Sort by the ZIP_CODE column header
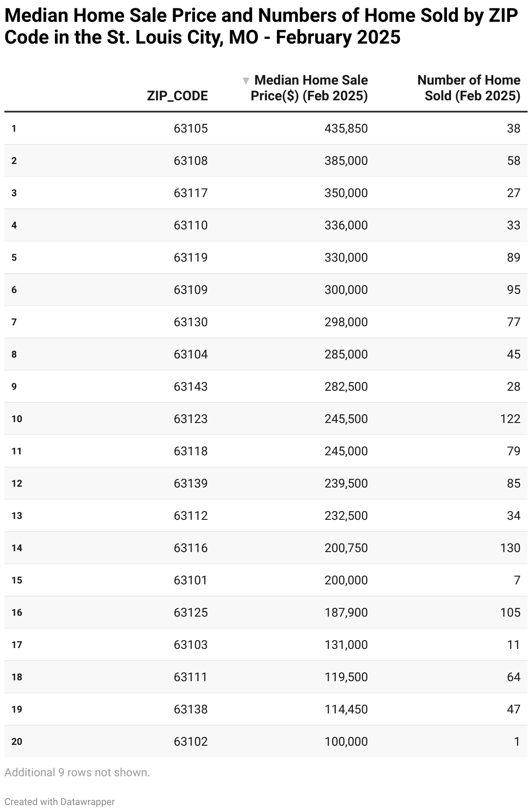This screenshot has width=532, height=812. pos(177,96)
